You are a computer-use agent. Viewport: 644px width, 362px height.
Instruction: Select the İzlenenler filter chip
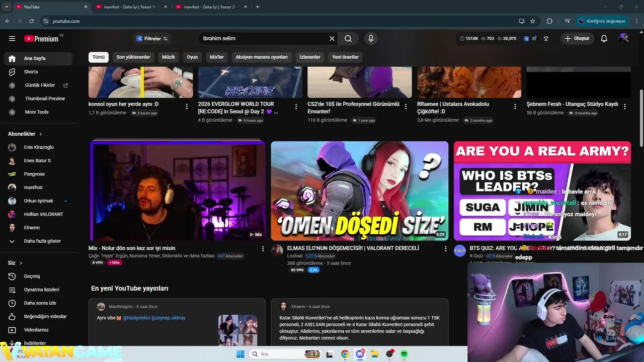tap(310, 57)
